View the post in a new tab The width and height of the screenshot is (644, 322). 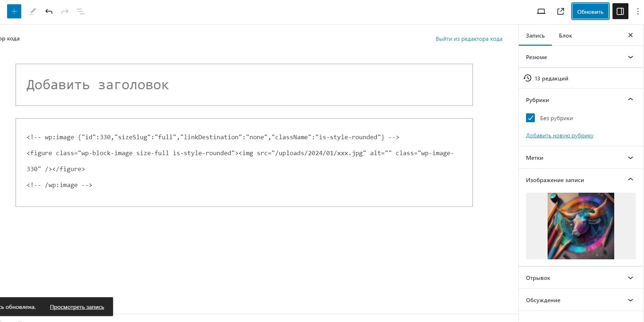[560, 11]
